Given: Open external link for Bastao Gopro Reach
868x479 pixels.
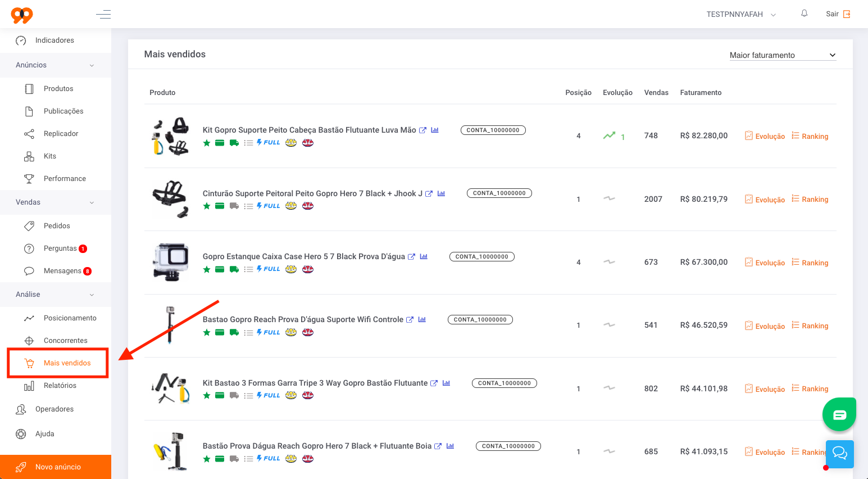Looking at the screenshot, I should tap(410, 320).
